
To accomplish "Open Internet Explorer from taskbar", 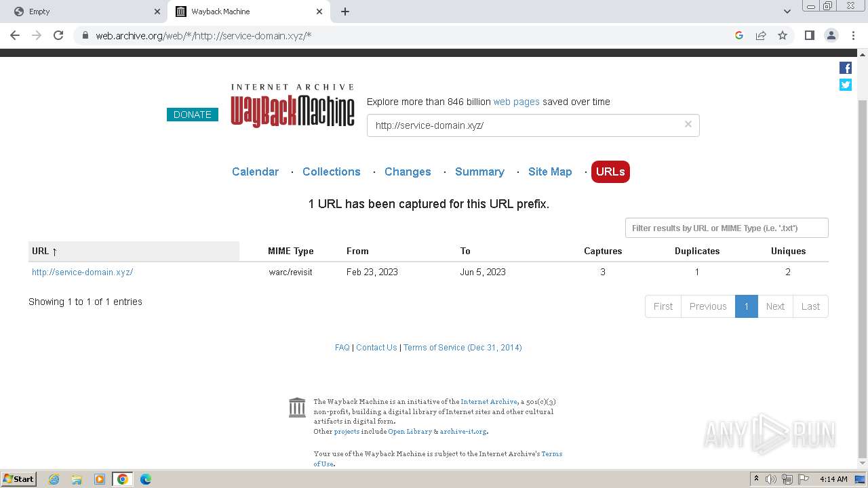I will pyautogui.click(x=54, y=479).
